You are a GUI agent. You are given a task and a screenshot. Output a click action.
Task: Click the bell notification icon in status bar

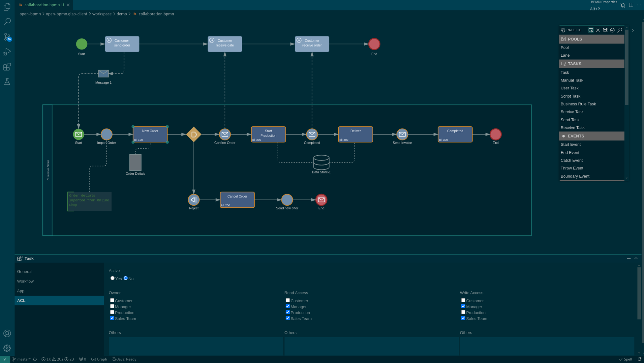[x=640, y=359]
